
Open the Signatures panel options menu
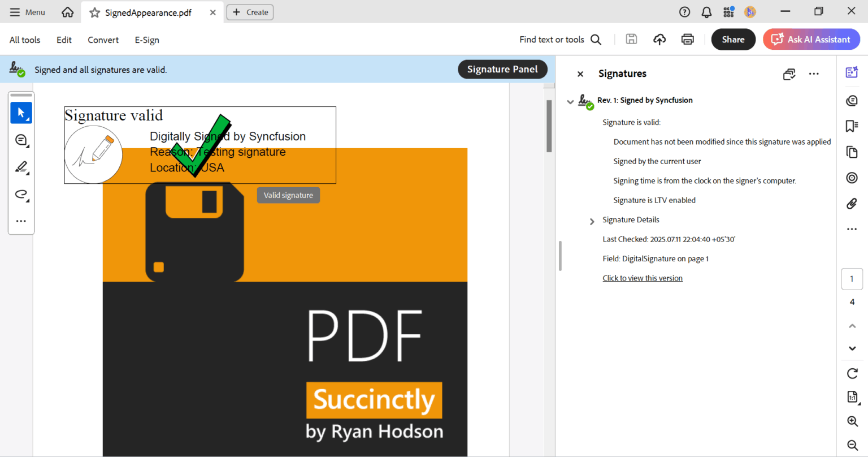814,74
